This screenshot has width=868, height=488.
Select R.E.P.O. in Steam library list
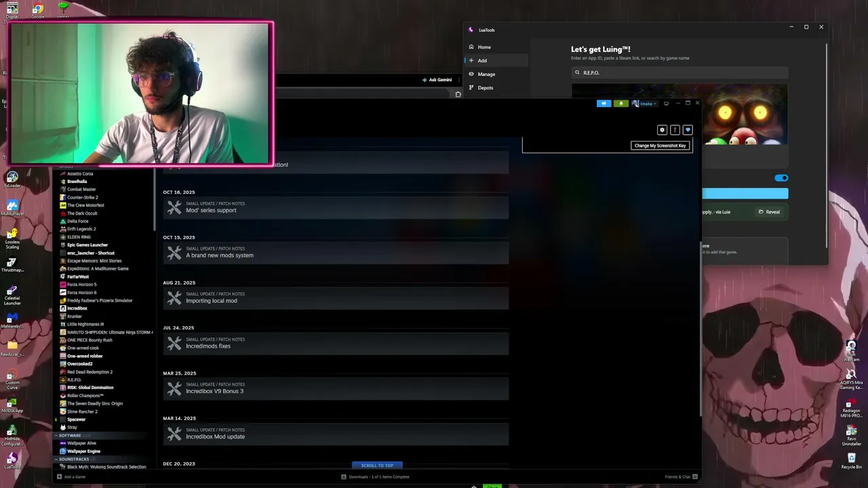coord(74,380)
